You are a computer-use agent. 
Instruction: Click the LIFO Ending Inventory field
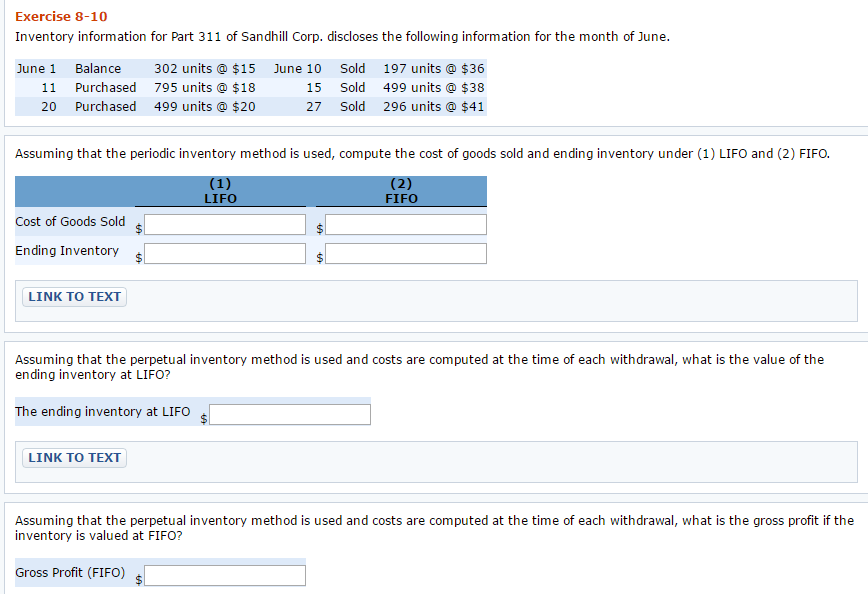pos(225,254)
